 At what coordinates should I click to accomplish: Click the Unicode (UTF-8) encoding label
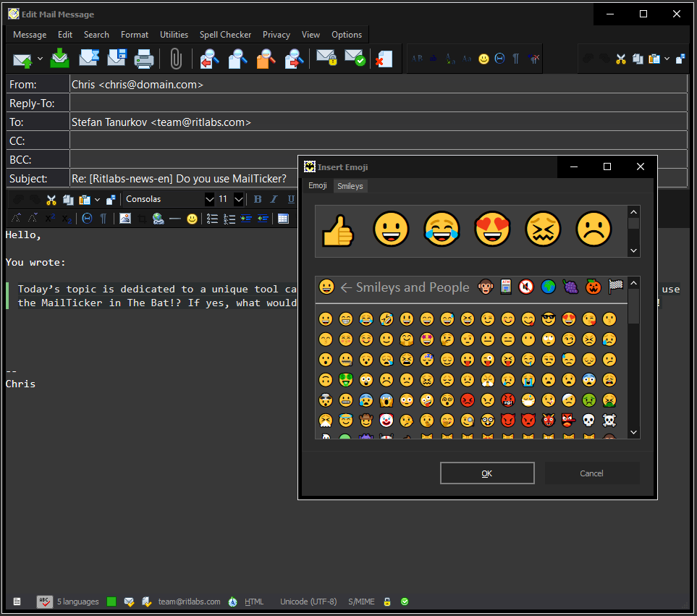[x=308, y=602]
